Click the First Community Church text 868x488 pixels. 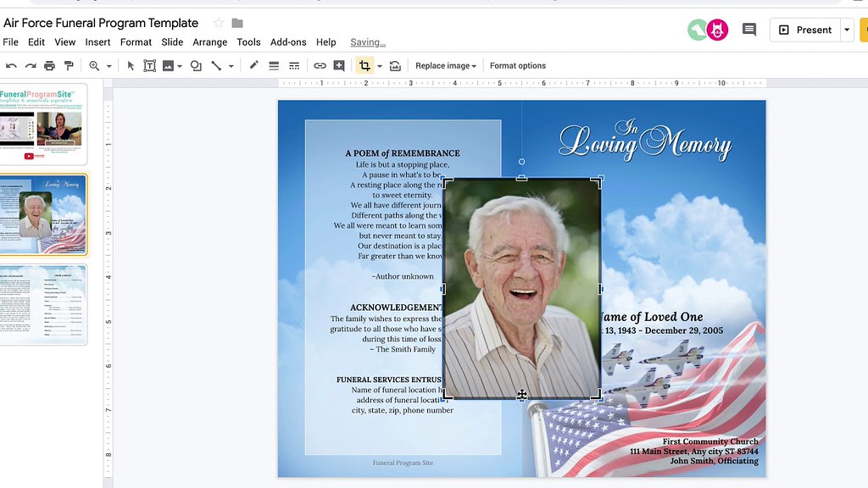[x=710, y=441]
